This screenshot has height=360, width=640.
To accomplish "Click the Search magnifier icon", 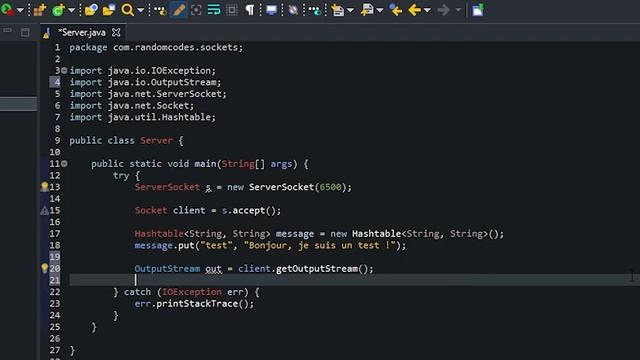I will point(127,9).
